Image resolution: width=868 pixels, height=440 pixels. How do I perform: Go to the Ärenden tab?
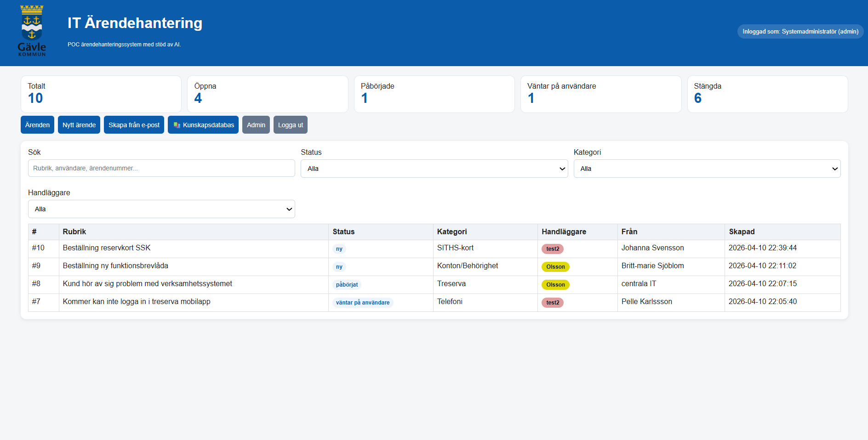pyautogui.click(x=37, y=125)
